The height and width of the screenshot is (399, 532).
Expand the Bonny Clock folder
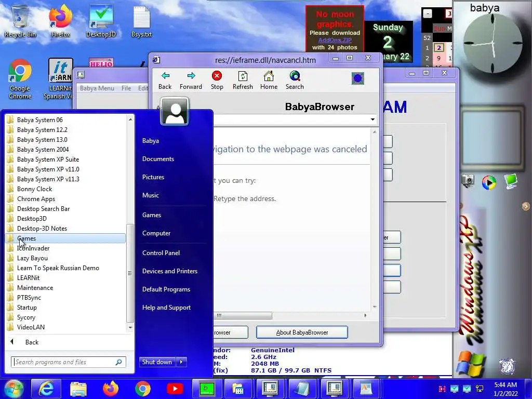66,189
